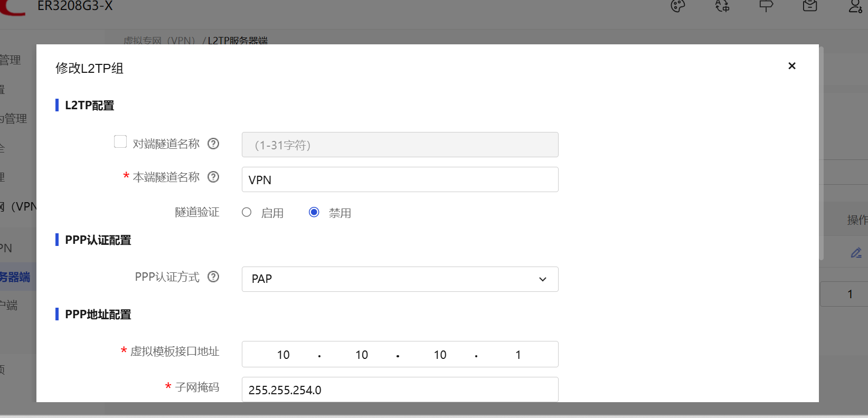Screen dimensions: 868x418
Task: Close the 修改L2TP组 dialog
Action: click(791, 66)
